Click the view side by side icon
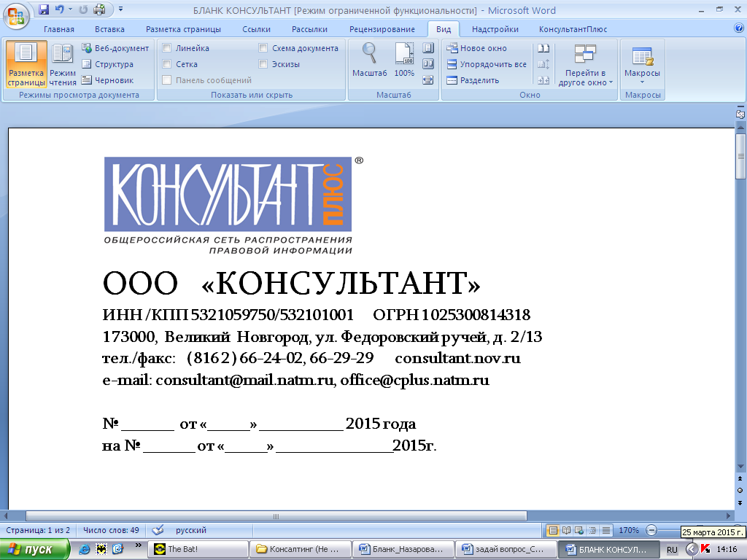747x560 pixels. 543,48
